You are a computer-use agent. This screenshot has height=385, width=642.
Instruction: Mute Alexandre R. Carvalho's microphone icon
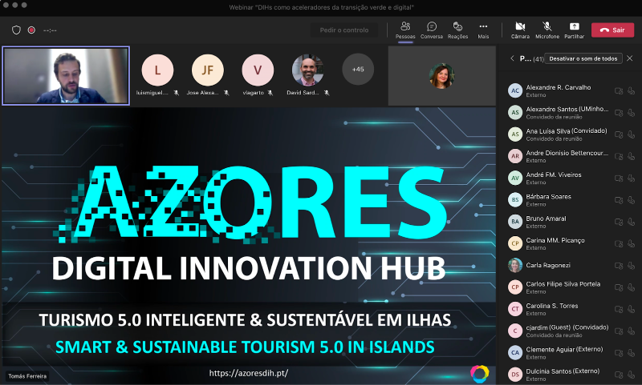631,91
